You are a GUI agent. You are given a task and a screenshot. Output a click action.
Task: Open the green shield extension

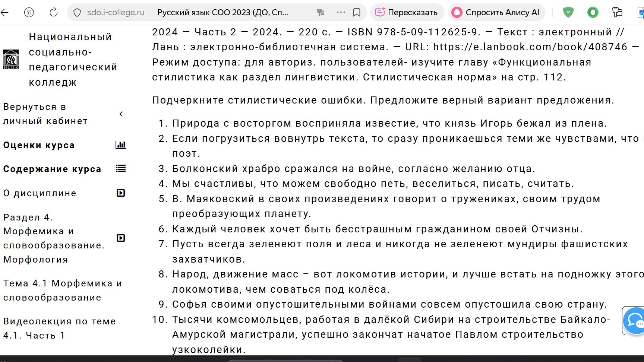(x=568, y=12)
